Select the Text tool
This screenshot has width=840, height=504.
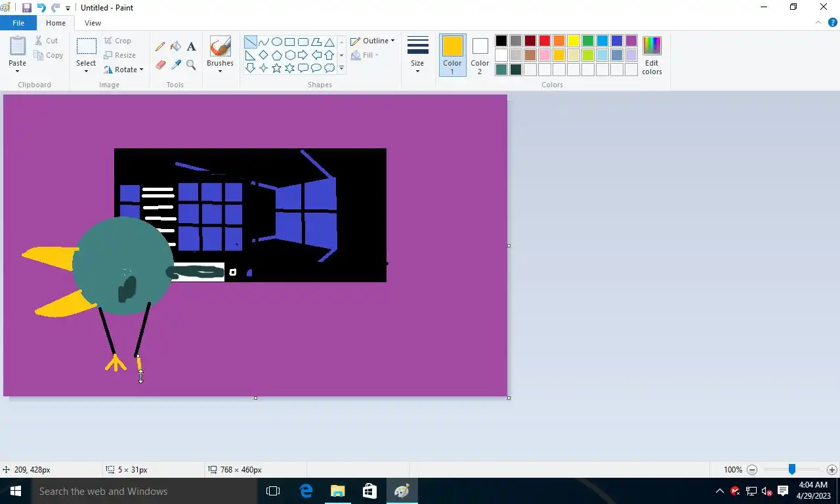pos(191,47)
